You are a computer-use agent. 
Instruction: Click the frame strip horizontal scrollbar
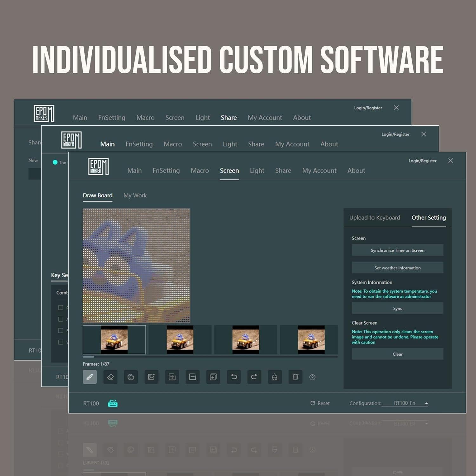tap(210, 357)
